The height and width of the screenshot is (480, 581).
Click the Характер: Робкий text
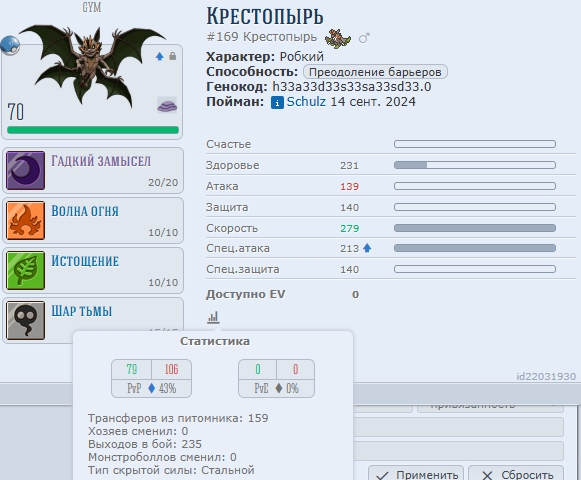tap(265, 57)
